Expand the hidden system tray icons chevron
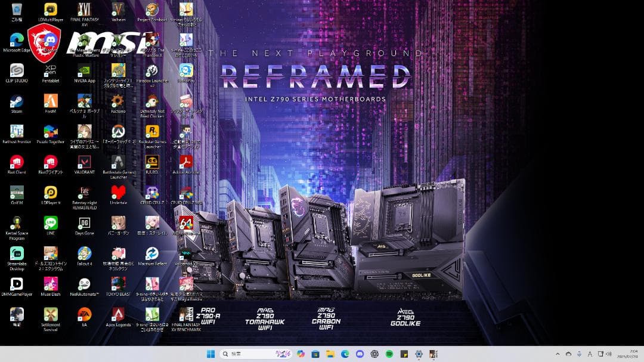644x362 pixels. pos(558,354)
